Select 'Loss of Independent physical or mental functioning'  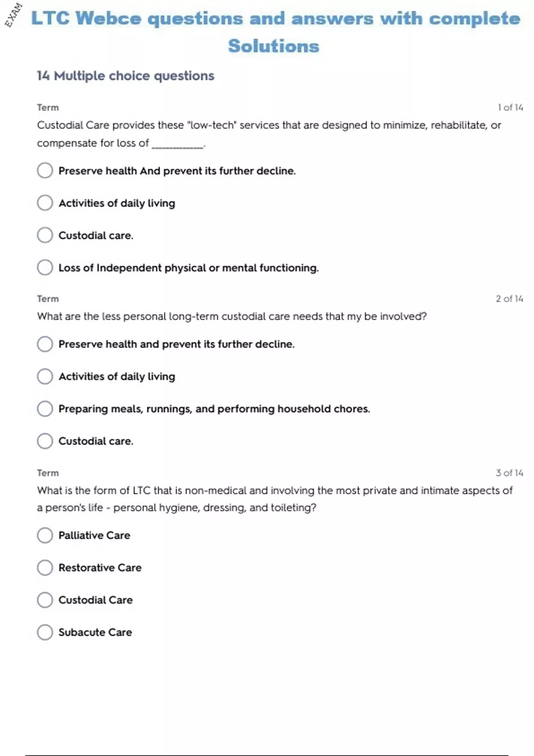[x=45, y=267]
